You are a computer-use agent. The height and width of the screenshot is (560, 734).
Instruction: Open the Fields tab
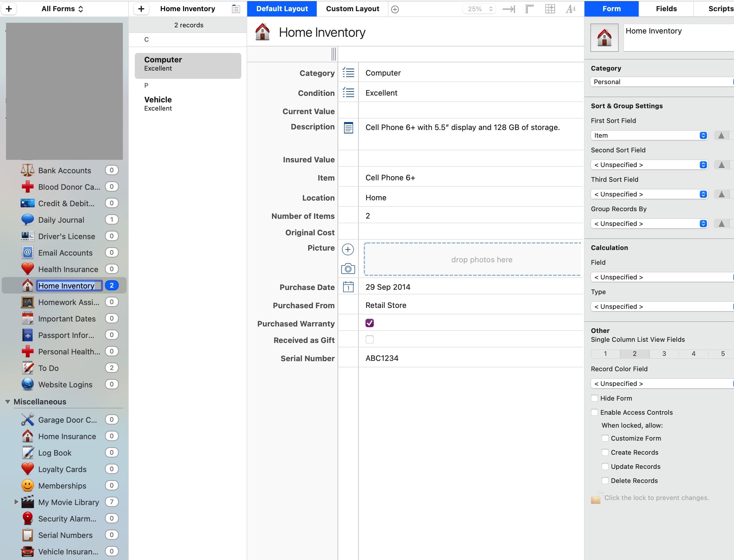click(x=666, y=9)
